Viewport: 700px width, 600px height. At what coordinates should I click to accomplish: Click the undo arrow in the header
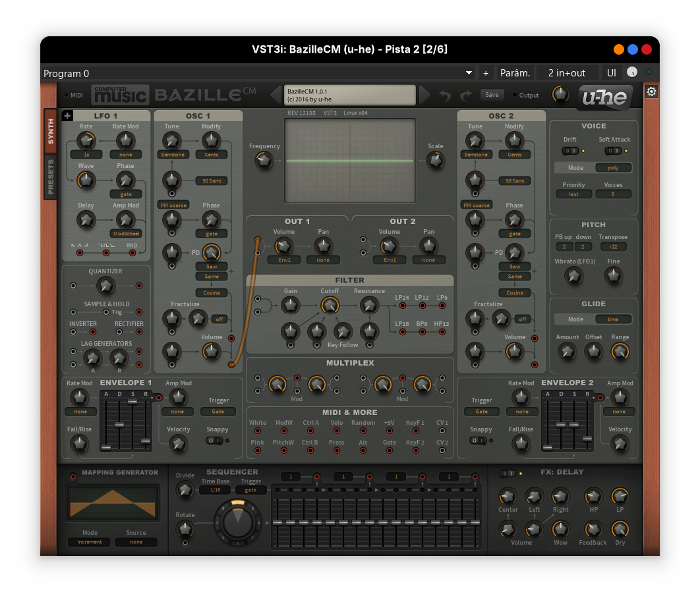pos(446,95)
